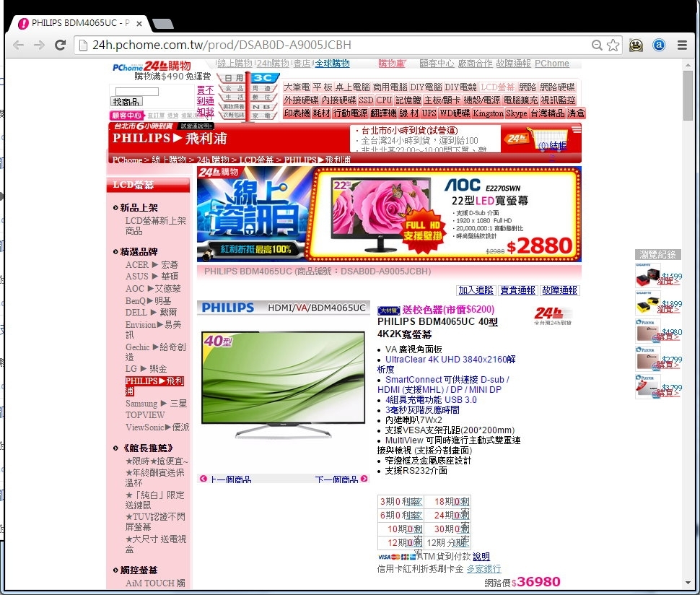This screenshot has height=595, width=700.
Task: Open a new browser tab
Action: point(163,24)
